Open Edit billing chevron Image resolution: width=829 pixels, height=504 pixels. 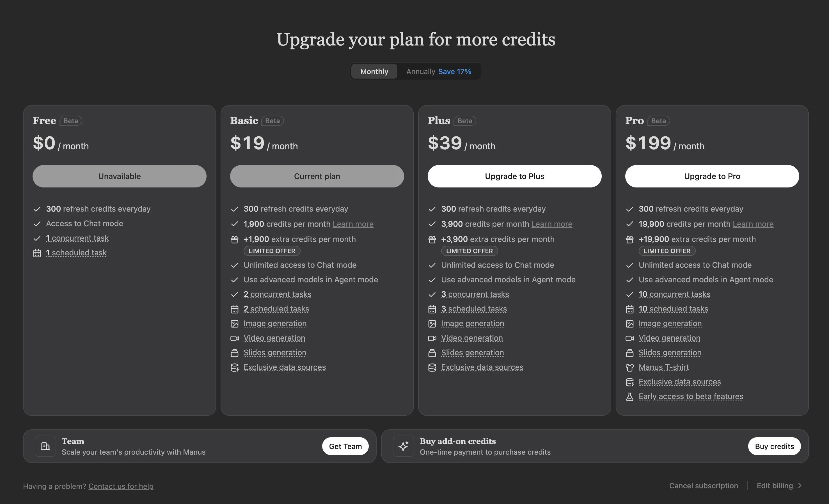[800, 485]
